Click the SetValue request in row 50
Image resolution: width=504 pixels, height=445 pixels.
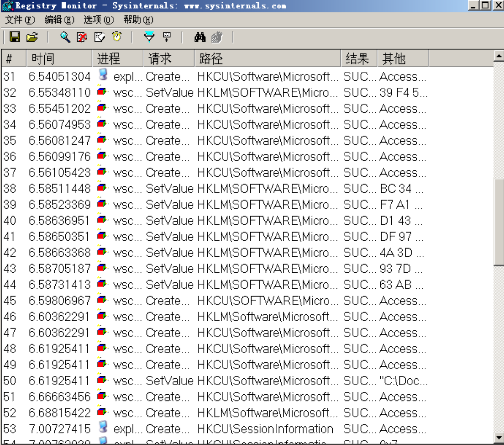(x=170, y=381)
